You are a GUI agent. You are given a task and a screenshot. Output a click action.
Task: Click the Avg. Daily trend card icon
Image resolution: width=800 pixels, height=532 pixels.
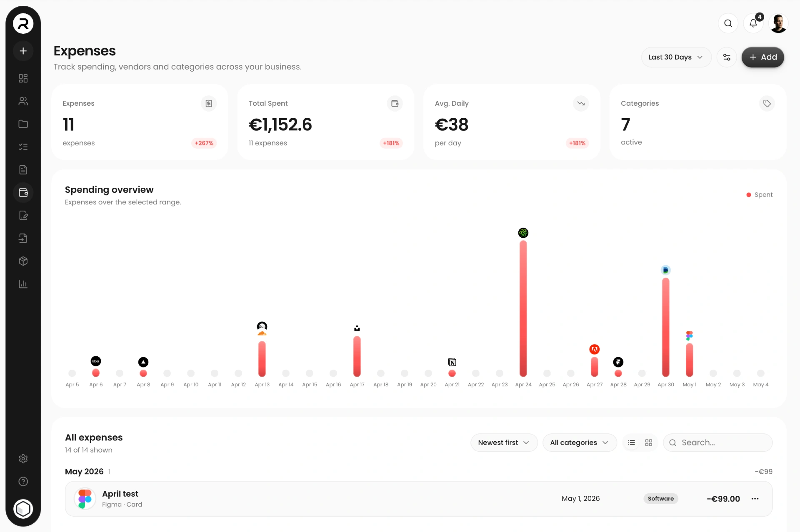click(x=581, y=103)
